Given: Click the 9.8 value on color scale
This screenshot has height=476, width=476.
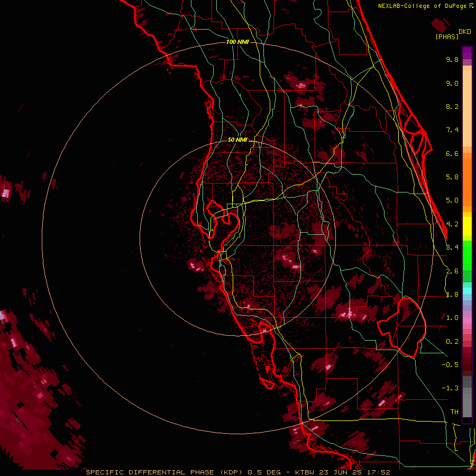Looking at the screenshot, I should click(452, 59).
